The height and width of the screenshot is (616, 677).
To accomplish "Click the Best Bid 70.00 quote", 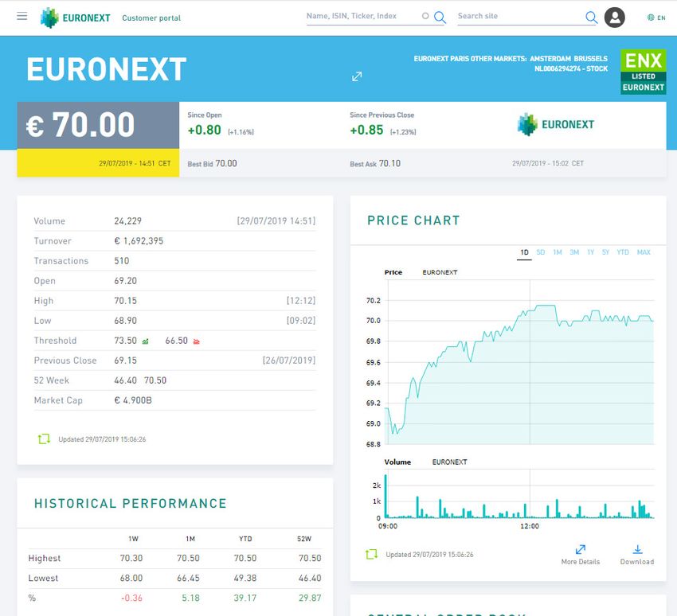I will 212,163.
